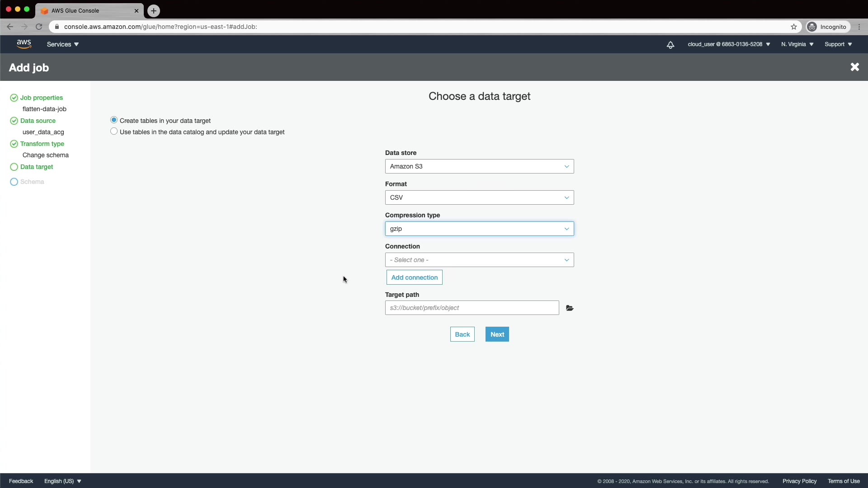Open the Services menu
The height and width of the screenshot is (488, 868).
coord(63,44)
